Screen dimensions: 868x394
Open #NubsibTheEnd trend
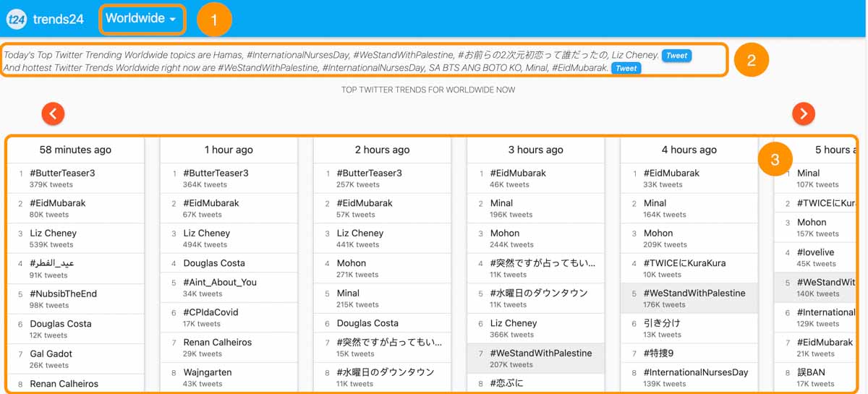(x=63, y=294)
